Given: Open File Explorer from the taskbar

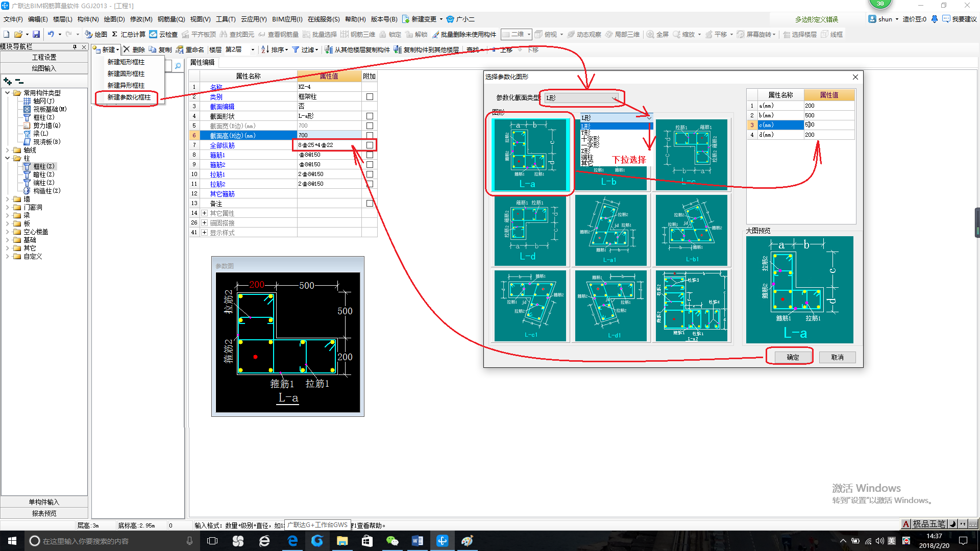Looking at the screenshot, I should point(342,541).
